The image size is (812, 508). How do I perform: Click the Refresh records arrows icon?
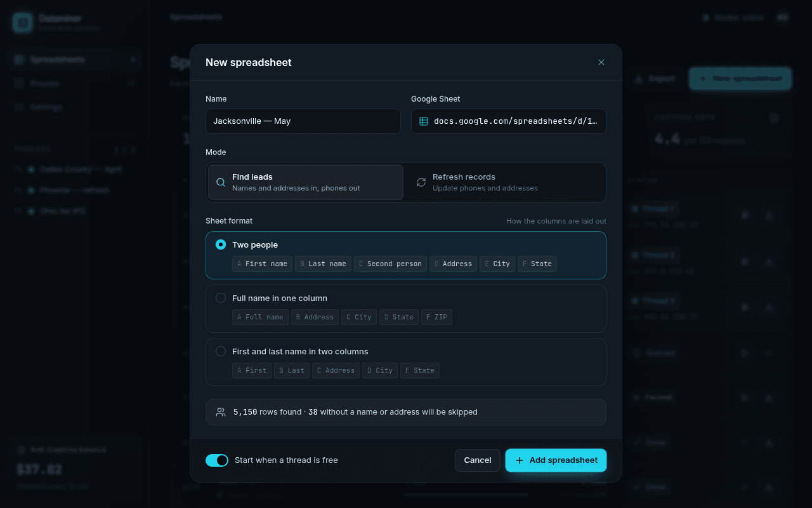421,182
